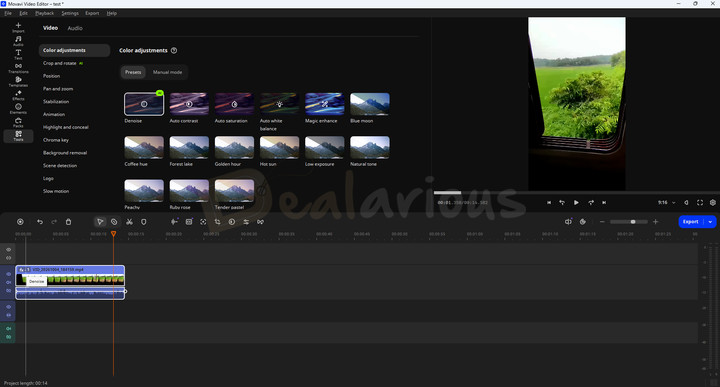This screenshot has height=387, width=720.
Task: Open the Color adjustments help question mark
Action: click(x=174, y=50)
